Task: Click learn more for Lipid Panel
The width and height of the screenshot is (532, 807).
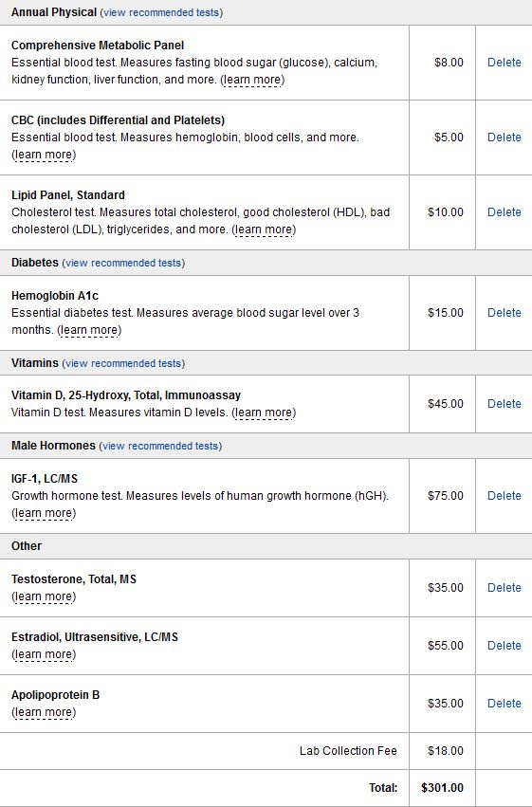Action: pos(264,229)
